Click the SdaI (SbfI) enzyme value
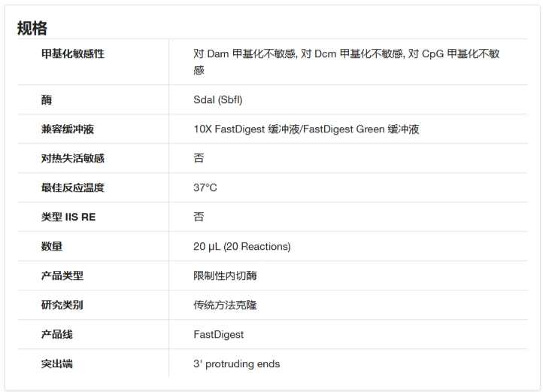The width and height of the screenshot is (543, 392). tap(218, 100)
